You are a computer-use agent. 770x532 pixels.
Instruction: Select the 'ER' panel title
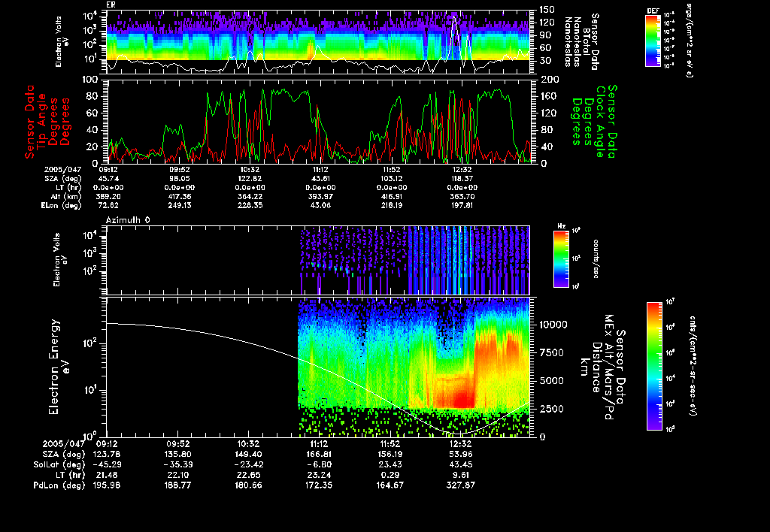(x=111, y=5)
